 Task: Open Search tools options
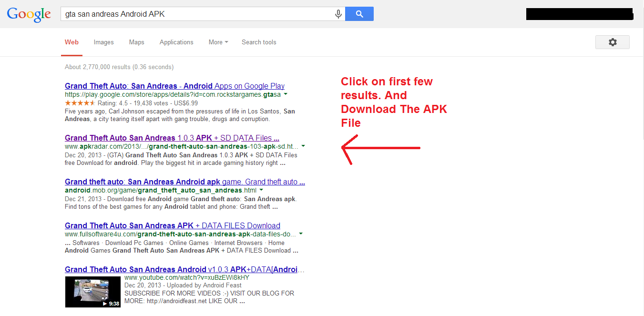coord(259,42)
